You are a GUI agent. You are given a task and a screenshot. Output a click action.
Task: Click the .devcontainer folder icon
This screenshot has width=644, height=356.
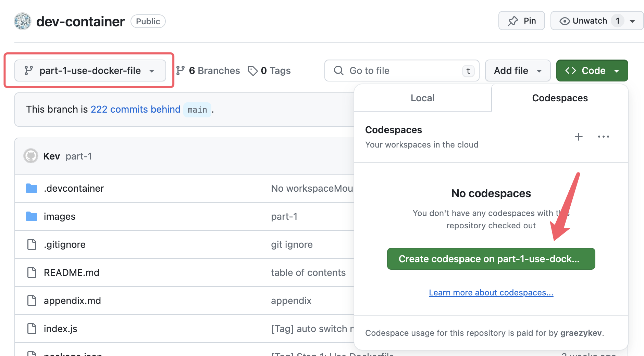pos(32,188)
